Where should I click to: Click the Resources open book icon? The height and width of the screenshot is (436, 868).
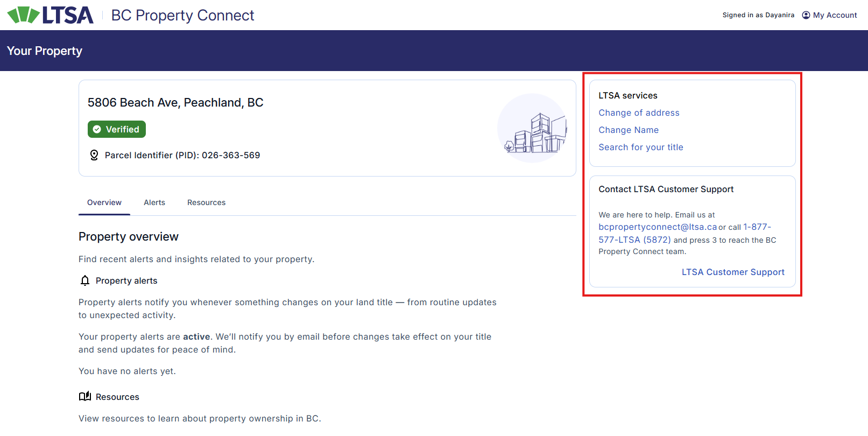click(85, 397)
